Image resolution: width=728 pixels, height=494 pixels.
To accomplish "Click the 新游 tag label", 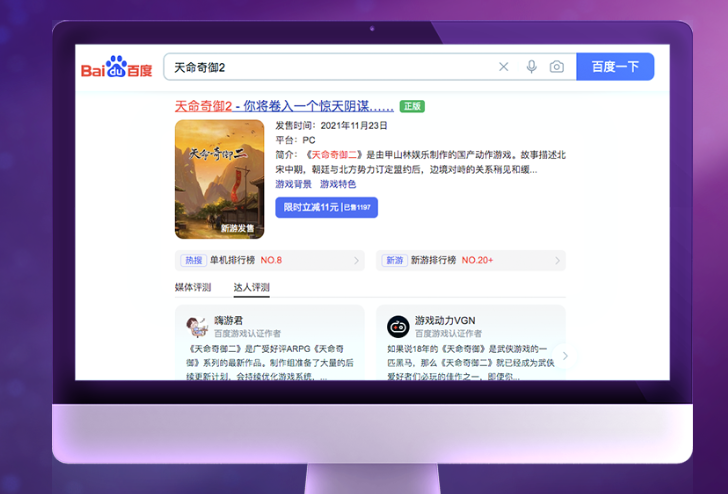I will (x=395, y=260).
